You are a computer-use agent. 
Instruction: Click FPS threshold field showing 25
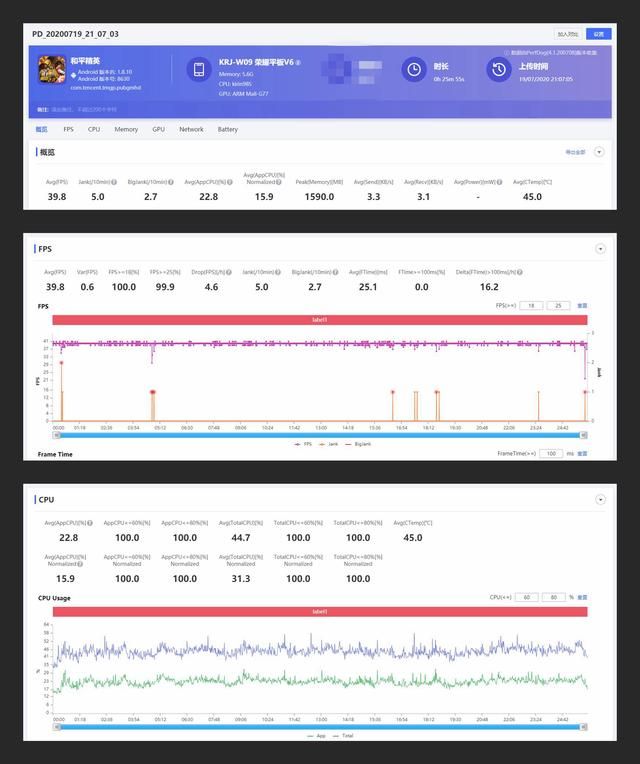tap(558, 306)
